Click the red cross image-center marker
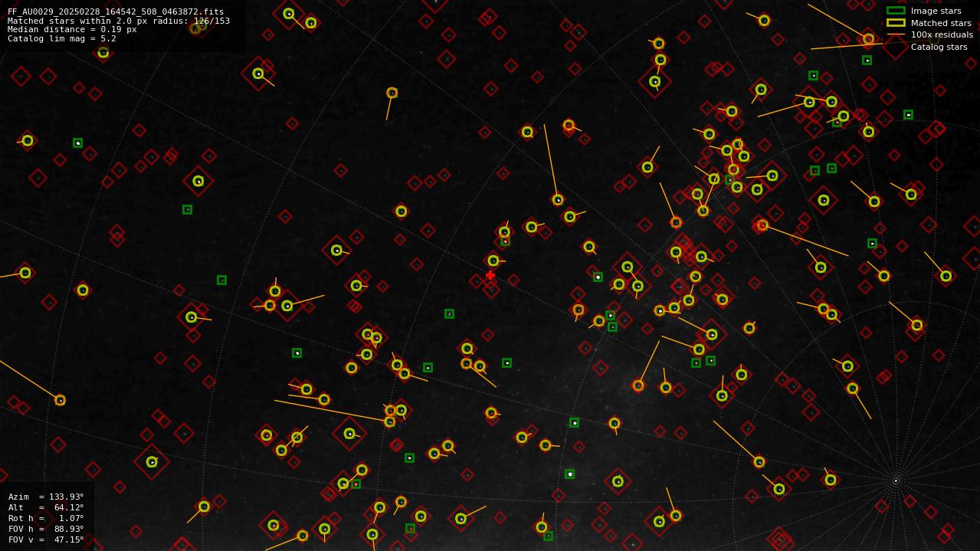This screenshot has width=980, height=551. pos(490,275)
